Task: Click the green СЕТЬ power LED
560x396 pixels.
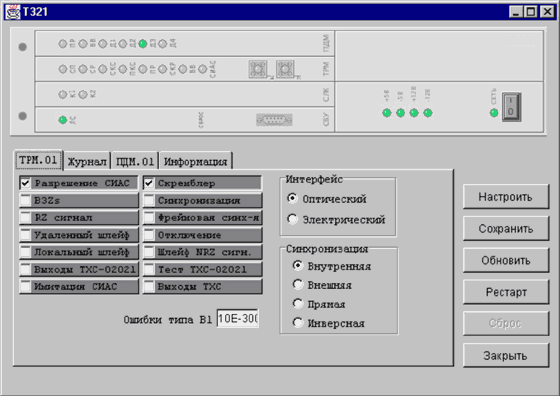Action: point(494,113)
